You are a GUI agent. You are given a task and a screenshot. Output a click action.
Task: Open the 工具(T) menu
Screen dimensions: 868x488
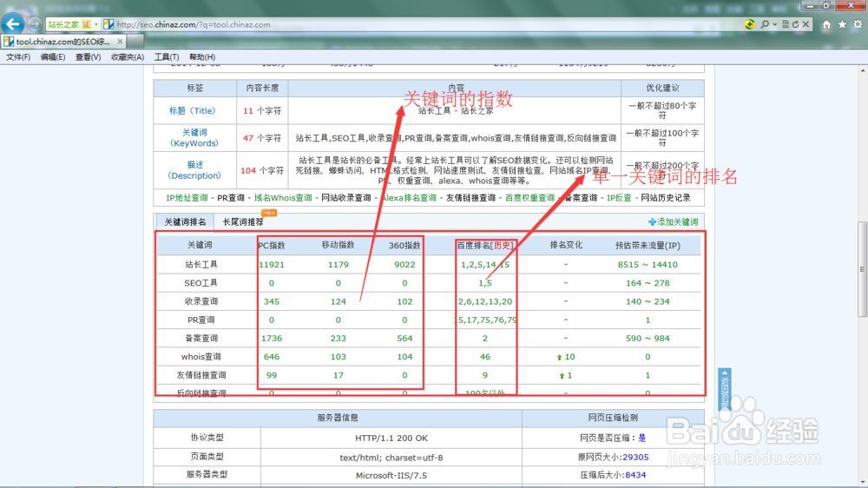point(166,57)
